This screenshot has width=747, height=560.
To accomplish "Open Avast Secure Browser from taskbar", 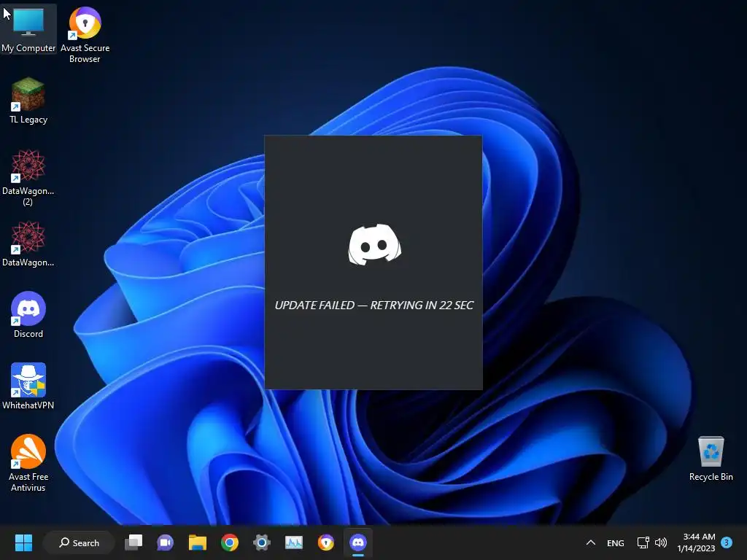I will tap(326, 542).
